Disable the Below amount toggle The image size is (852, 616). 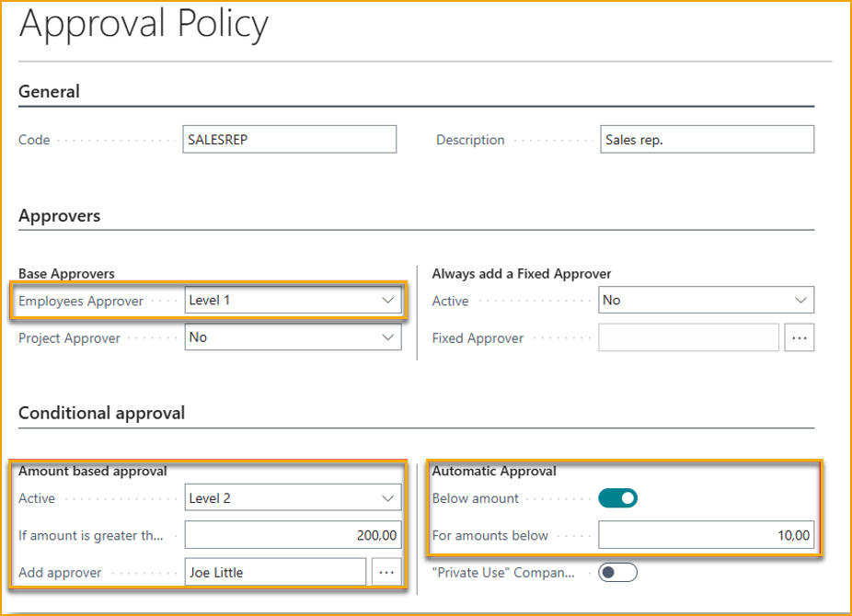point(617,498)
